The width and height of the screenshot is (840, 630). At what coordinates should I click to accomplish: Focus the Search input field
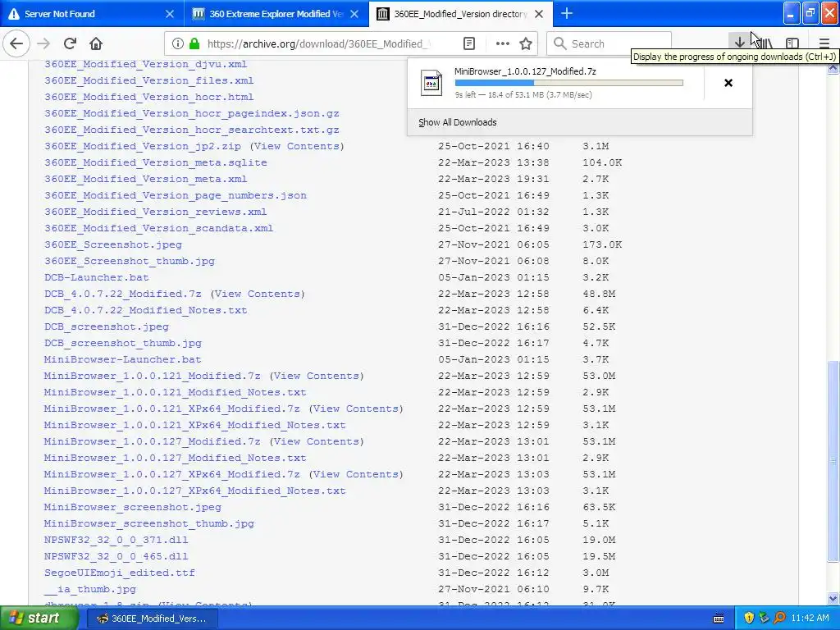point(609,44)
